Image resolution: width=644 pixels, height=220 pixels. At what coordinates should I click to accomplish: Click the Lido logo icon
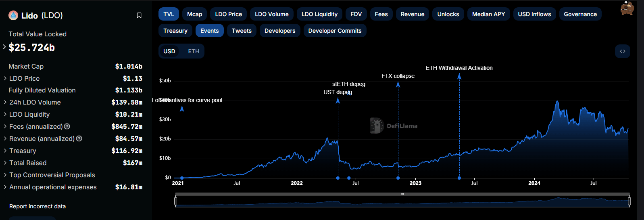tap(13, 15)
